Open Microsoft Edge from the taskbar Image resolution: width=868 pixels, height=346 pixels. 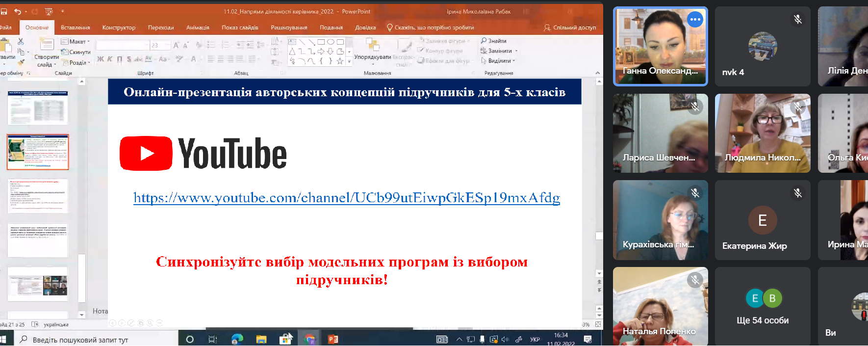237,339
